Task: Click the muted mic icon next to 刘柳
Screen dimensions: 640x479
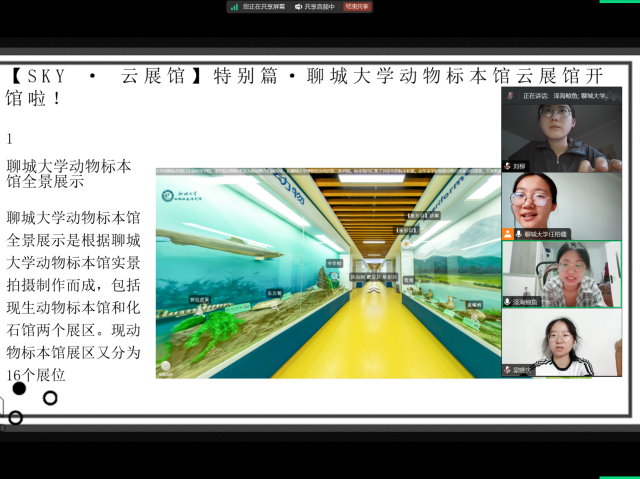Action: coord(507,166)
